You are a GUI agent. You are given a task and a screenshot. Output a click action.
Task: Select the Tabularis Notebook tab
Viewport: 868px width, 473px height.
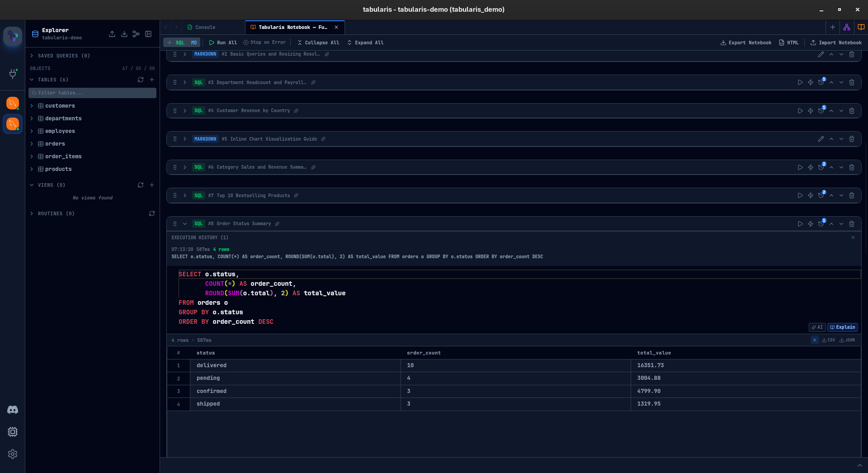coord(292,27)
